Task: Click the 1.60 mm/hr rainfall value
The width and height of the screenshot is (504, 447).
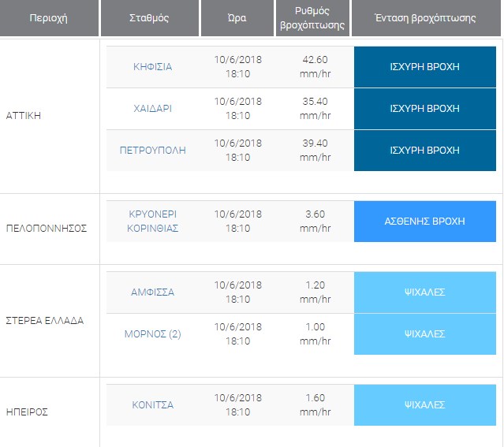Action: click(x=315, y=405)
